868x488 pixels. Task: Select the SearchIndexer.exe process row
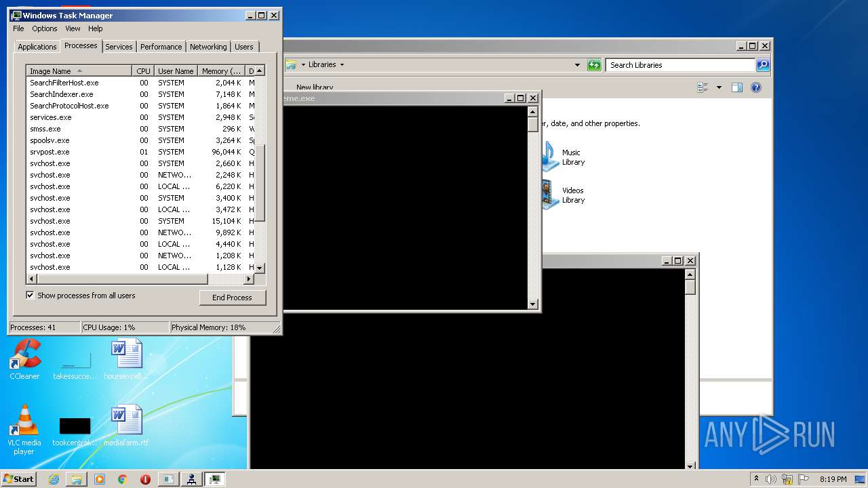coord(141,94)
